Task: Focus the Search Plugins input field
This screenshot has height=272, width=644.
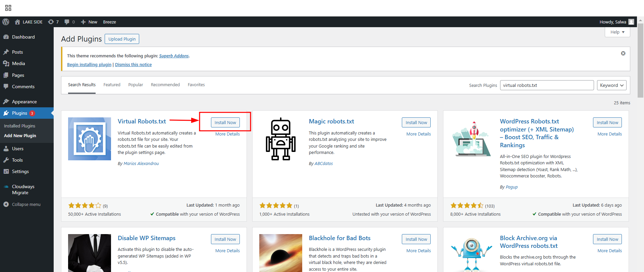Action: (x=547, y=85)
